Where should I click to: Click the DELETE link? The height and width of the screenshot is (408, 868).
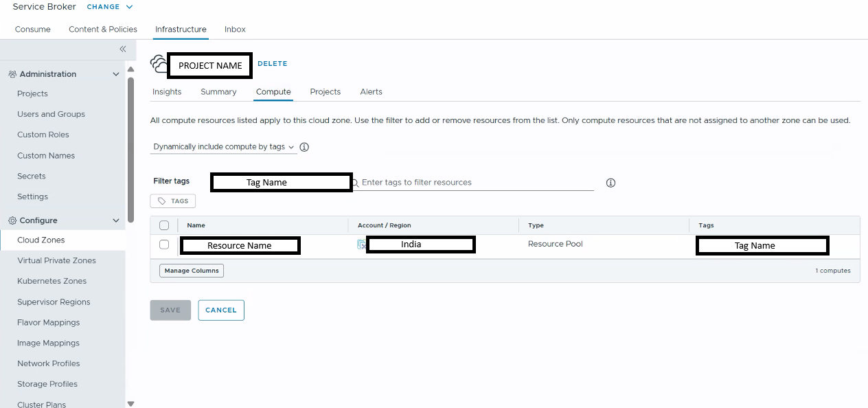273,64
